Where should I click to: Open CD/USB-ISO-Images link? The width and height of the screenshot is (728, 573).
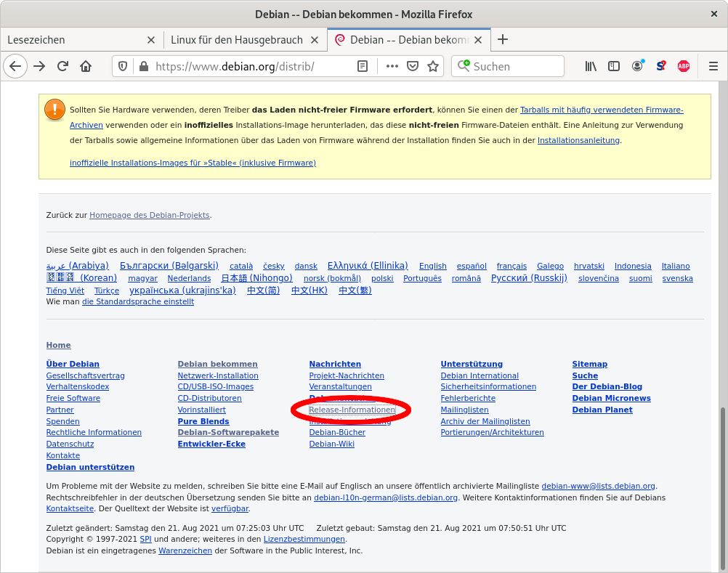[x=216, y=386]
